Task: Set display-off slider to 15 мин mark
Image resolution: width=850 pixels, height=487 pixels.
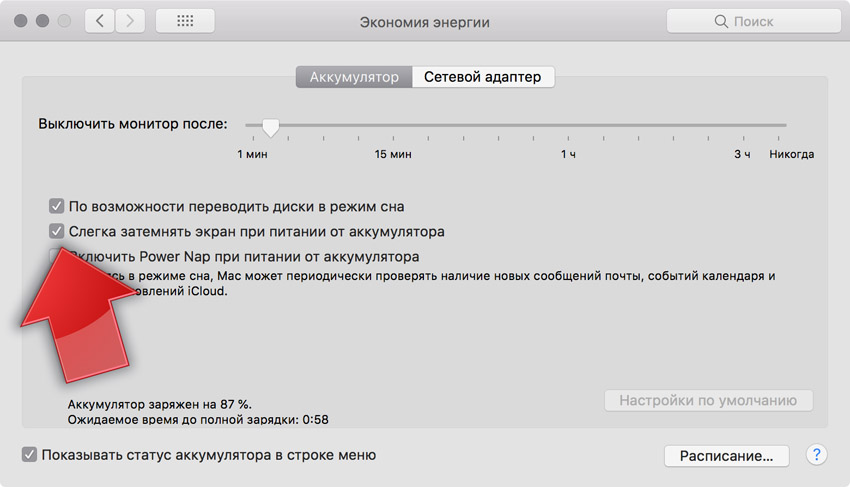Action: (393, 126)
